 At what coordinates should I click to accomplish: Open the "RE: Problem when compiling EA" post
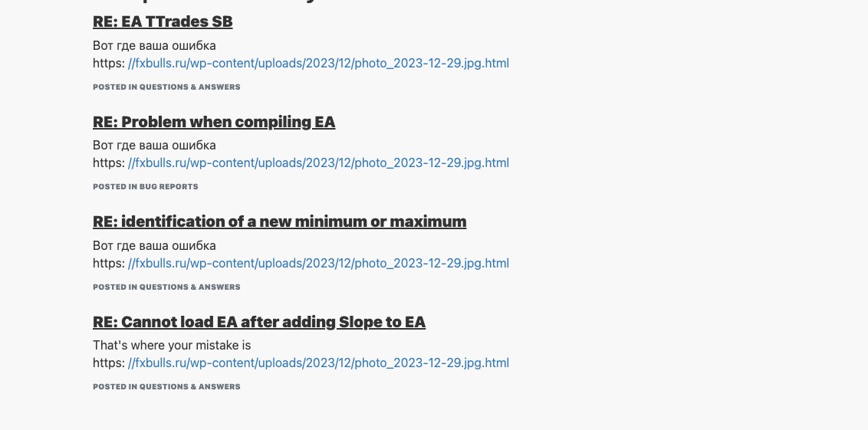[x=214, y=123]
